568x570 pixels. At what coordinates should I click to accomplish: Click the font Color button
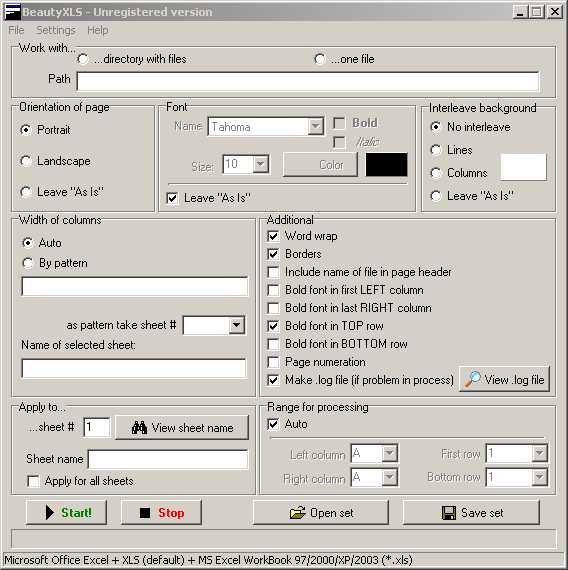point(320,165)
